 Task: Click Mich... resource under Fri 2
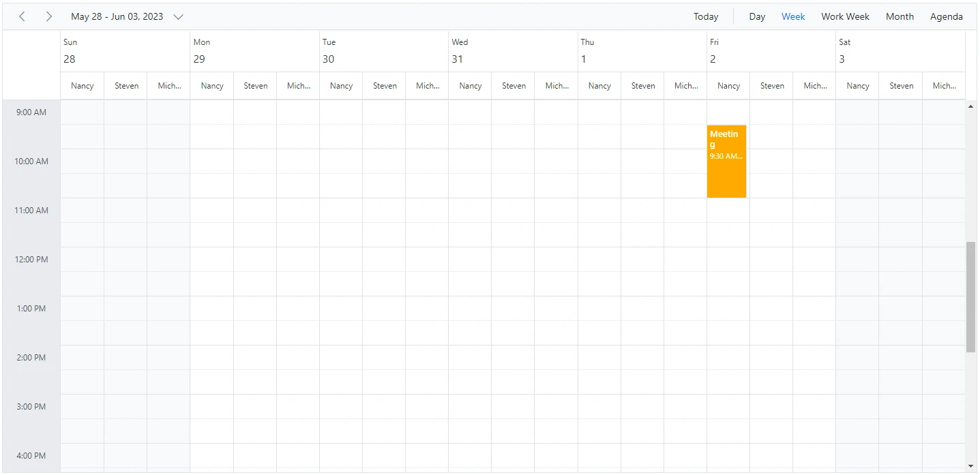815,86
